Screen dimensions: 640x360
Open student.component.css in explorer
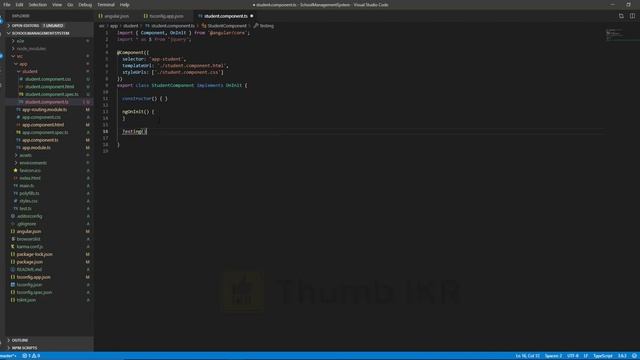tap(48, 79)
